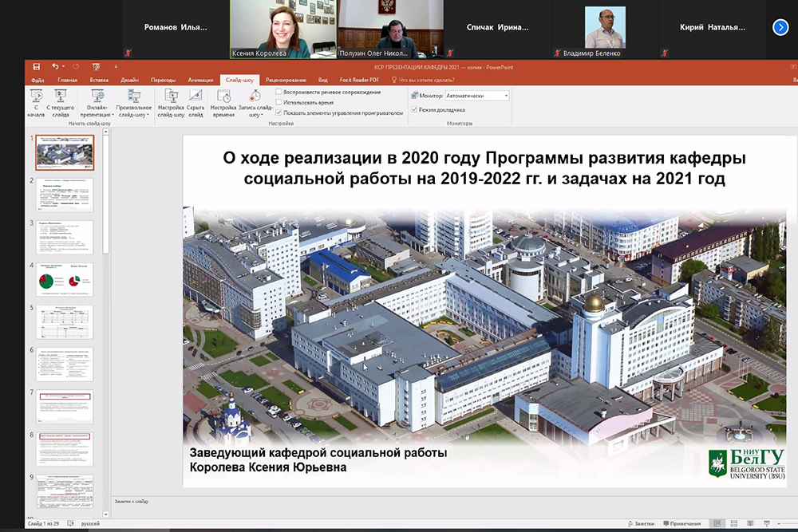This screenshot has height=532, width=798.
Task: Toggle Использовать время checkbox
Action: click(279, 103)
